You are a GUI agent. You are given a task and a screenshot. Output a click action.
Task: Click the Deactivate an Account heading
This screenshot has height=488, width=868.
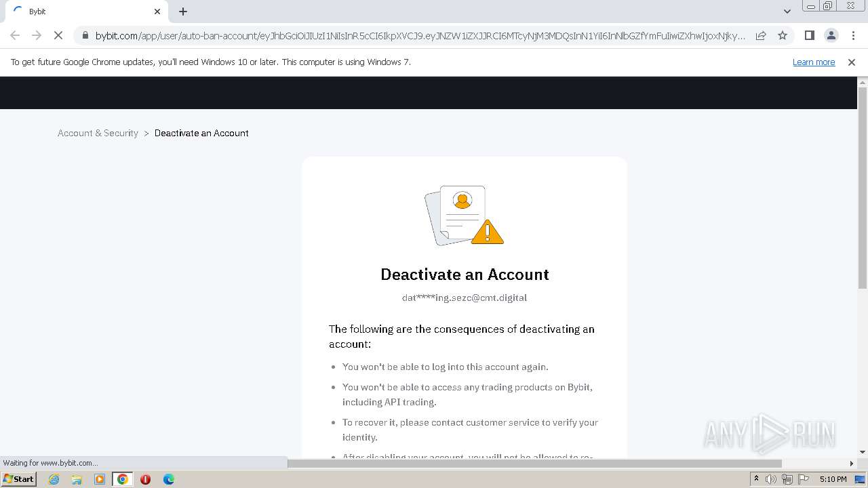[x=465, y=274]
